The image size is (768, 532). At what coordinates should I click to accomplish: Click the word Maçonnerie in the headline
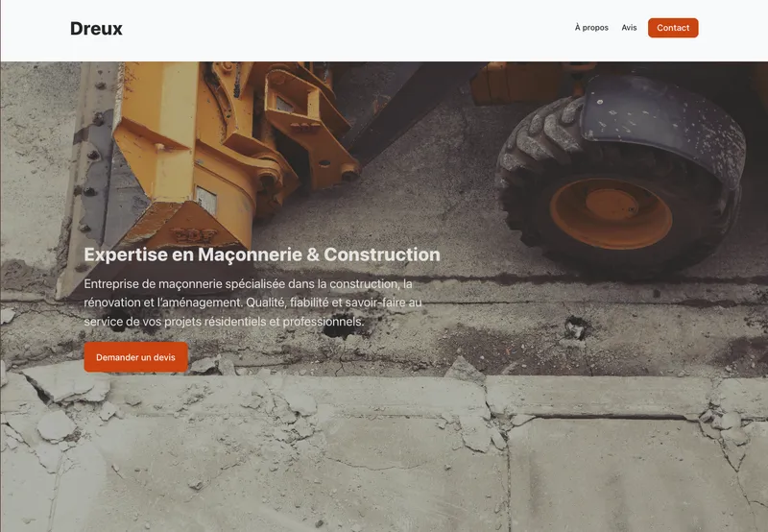point(250,254)
